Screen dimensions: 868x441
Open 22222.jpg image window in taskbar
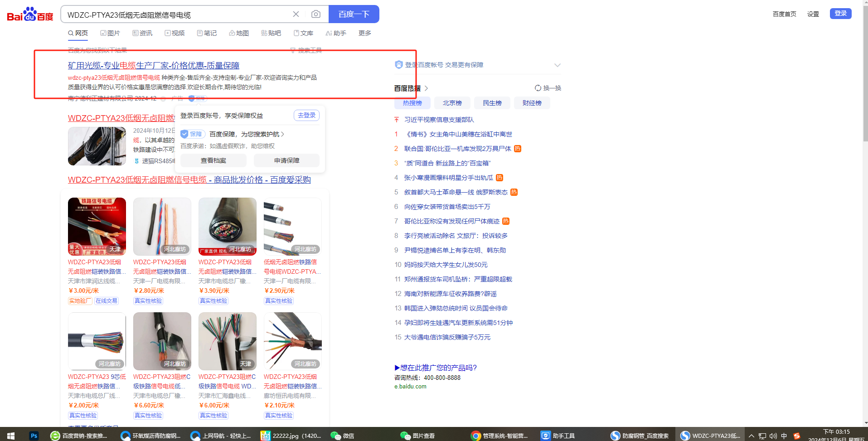pos(290,436)
